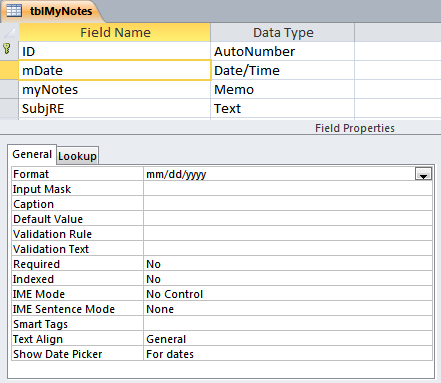Click the Format property label

[31, 174]
